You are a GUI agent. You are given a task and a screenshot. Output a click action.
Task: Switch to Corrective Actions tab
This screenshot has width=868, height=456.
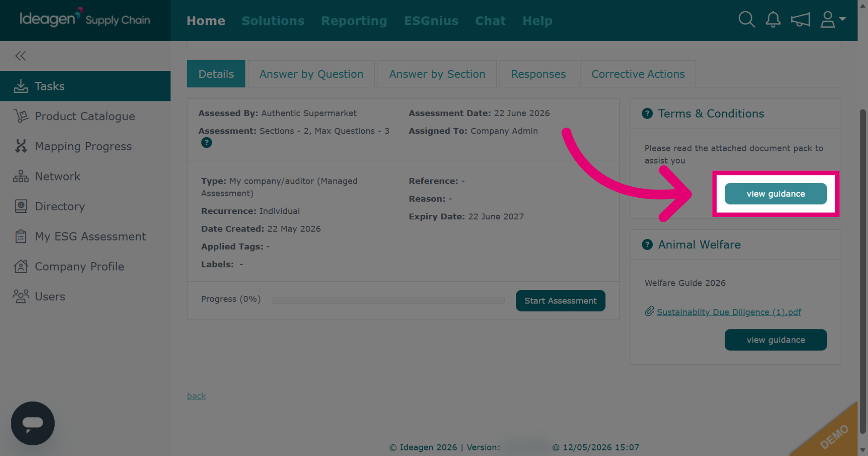click(638, 74)
